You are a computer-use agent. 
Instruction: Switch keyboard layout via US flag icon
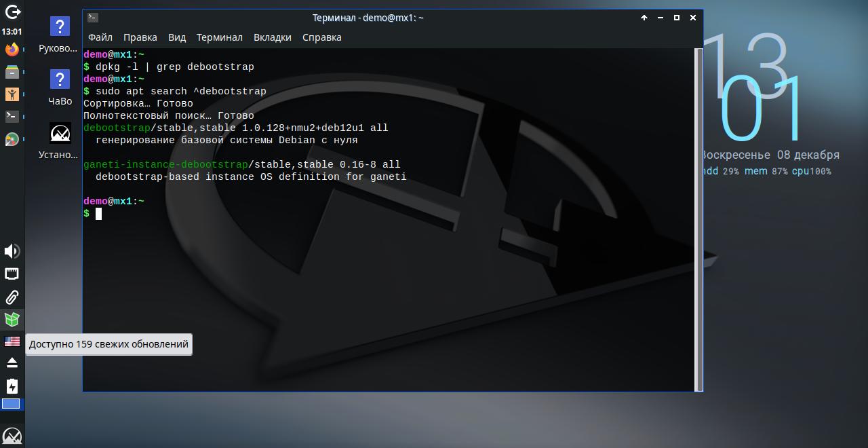[x=12, y=341]
